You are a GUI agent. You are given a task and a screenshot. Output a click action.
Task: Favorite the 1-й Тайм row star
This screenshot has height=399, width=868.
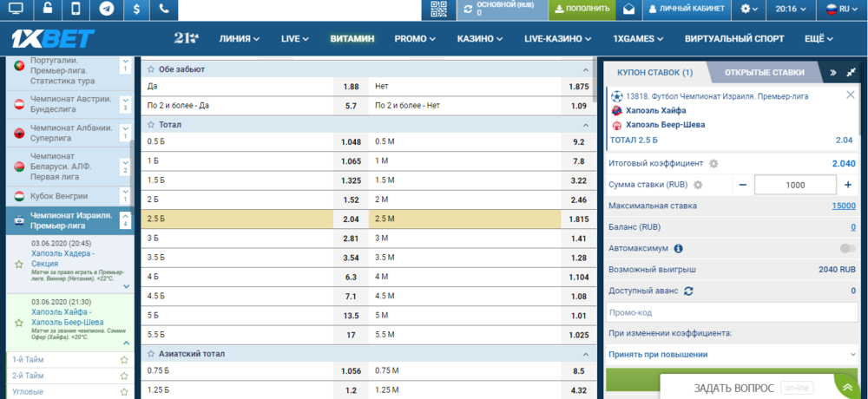[124, 360]
